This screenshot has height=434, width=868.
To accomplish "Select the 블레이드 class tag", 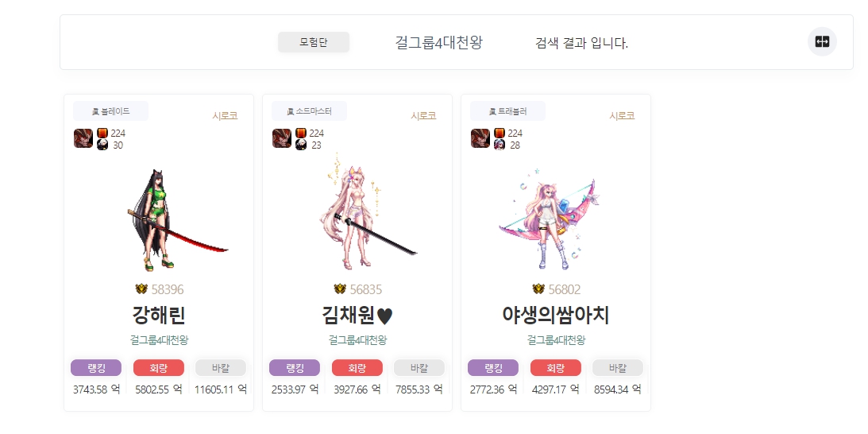I will (x=110, y=110).
